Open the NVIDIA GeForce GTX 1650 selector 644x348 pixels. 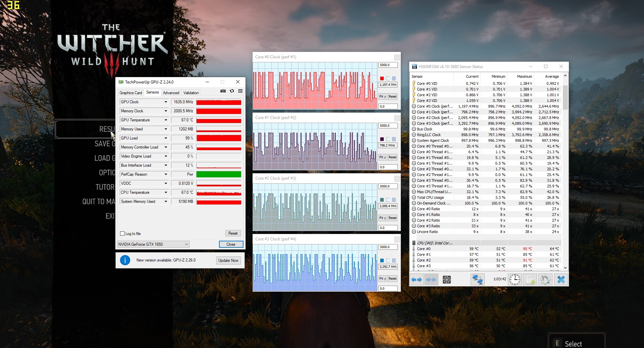153,244
